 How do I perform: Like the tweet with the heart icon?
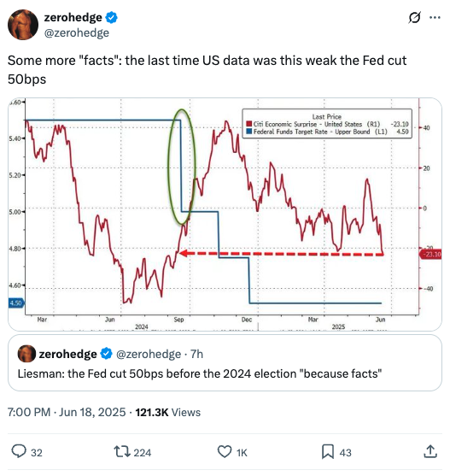(225, 452)
